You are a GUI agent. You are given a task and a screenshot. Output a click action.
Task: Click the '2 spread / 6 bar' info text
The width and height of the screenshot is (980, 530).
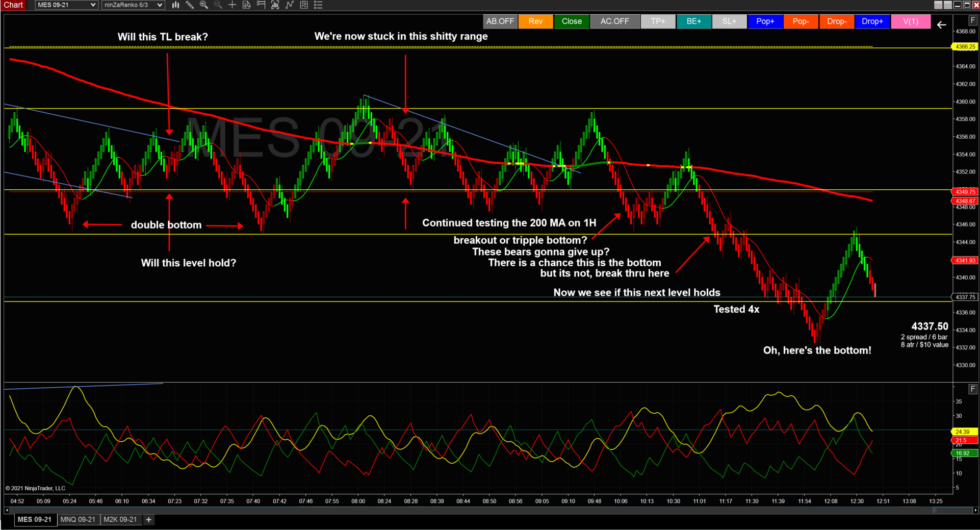pos(924,337)
